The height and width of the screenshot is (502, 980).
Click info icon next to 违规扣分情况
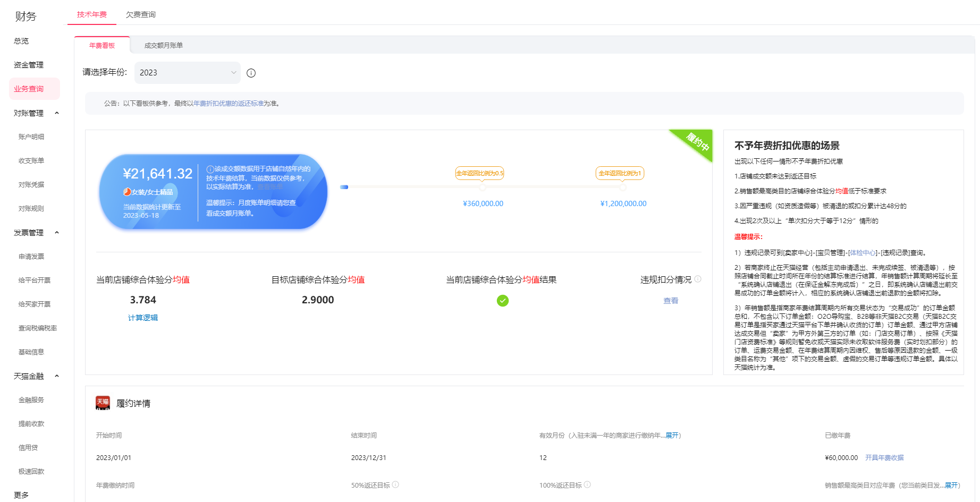(x=698, y=279)
